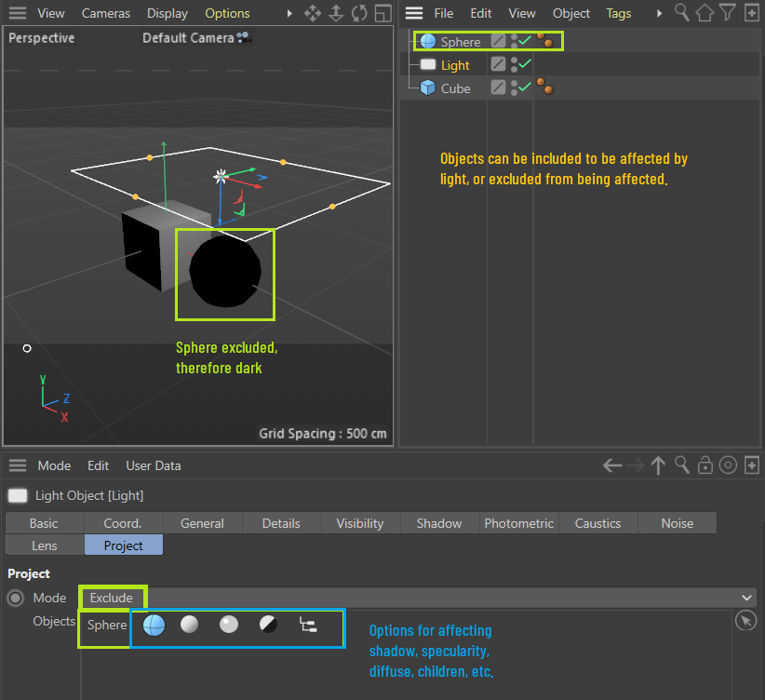Expand the viewport menu overflow arrow

[x=289, y=13]
